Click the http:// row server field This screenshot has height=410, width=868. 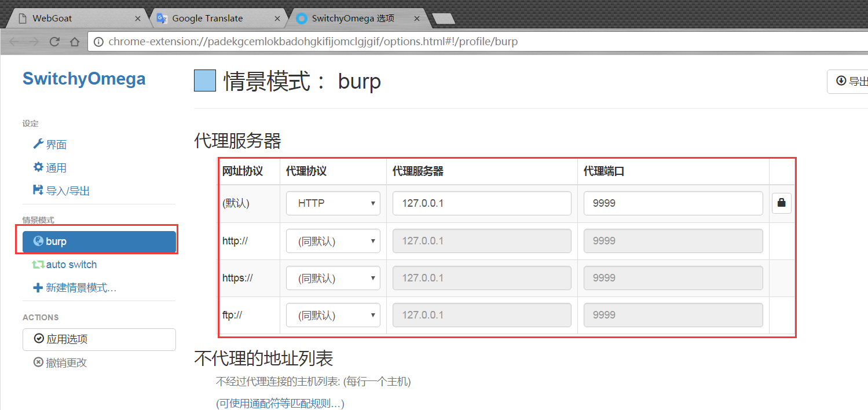[482, 241]
